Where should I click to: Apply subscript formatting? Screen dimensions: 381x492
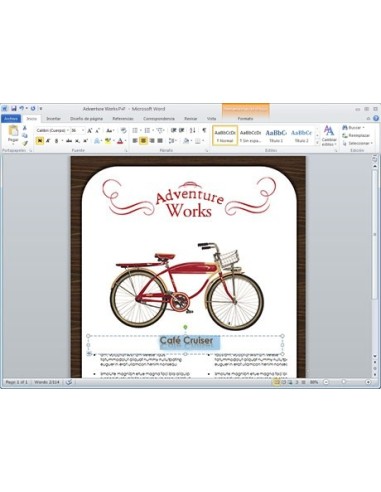coord(77,141)
